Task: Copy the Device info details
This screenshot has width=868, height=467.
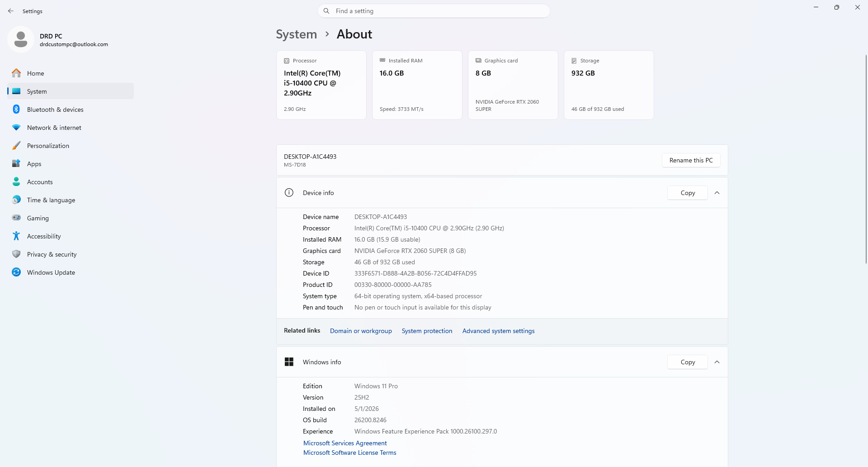Action: (x=688, y=193)
